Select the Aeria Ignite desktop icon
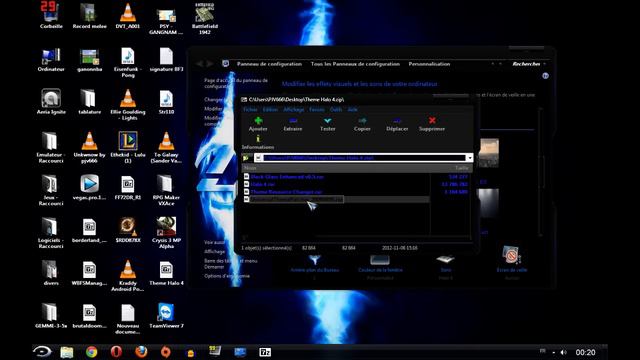This screenshot has width=640, height=360. point(51,102)
